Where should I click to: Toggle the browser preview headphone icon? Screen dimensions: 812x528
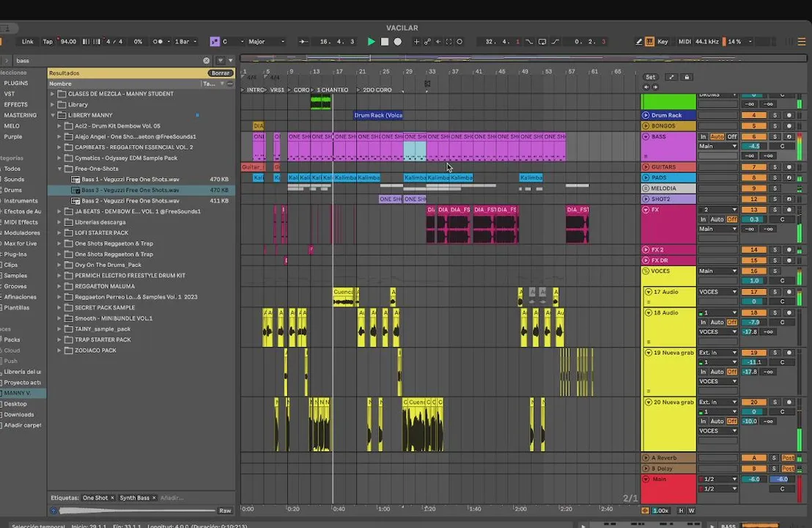tap(53, 510)
